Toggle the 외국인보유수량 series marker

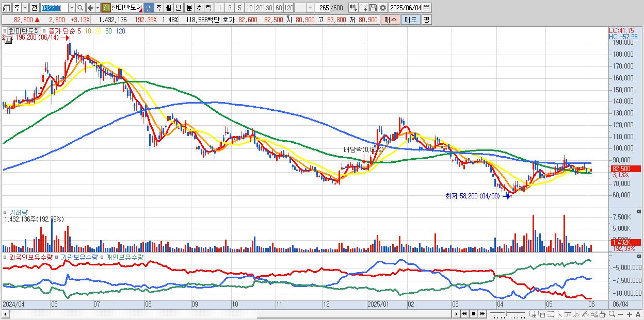tap(5, 257)
